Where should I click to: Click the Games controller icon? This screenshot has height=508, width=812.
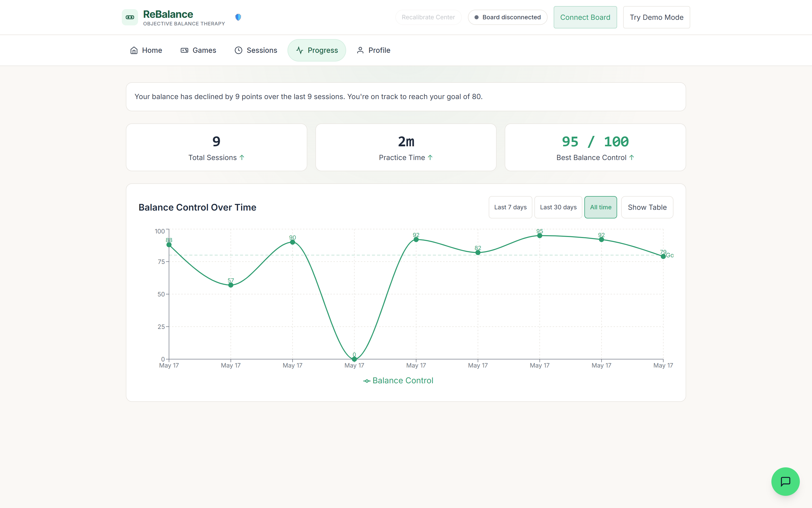click(184, 50)
